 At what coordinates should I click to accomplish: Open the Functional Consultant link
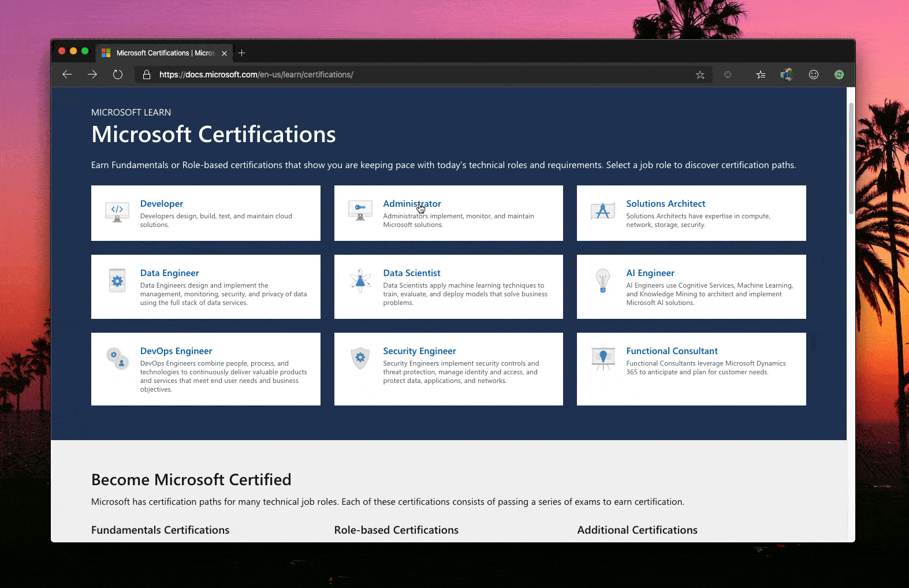[672, 351]
